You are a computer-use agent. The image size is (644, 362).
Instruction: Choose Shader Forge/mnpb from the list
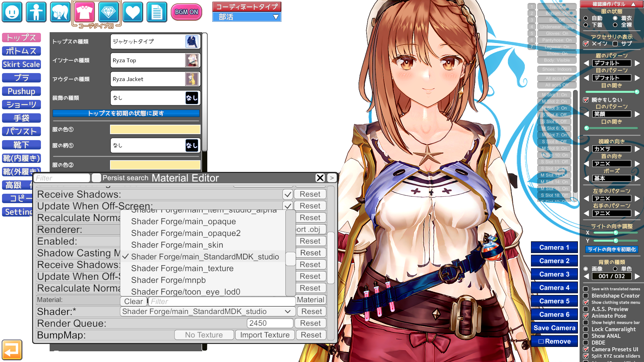(168, 280)
